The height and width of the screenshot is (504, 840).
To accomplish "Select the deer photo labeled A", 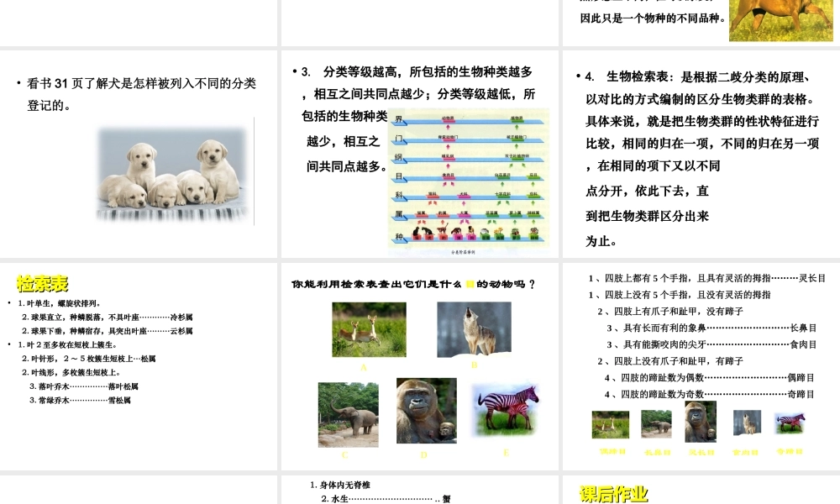I will pyautogui.click(x=369, y=329).
